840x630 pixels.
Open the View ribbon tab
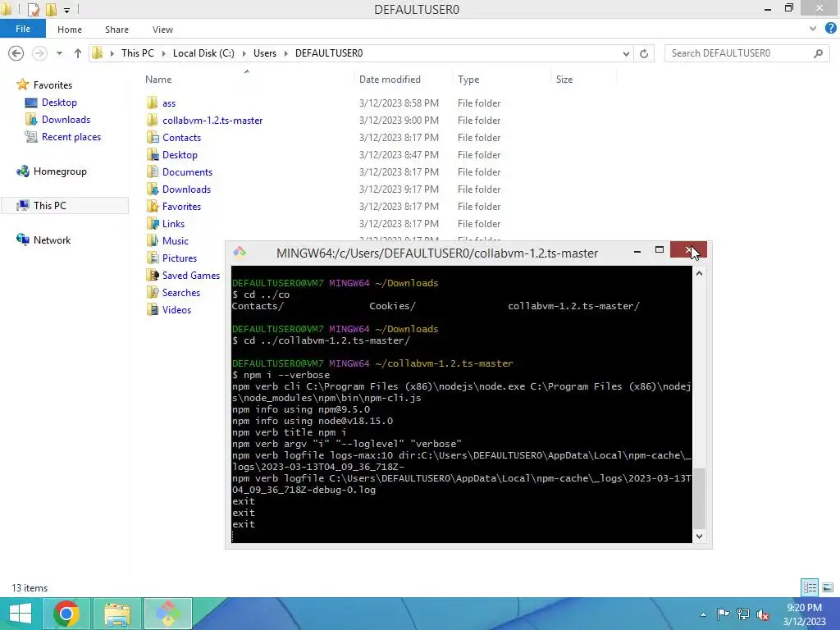(162, 30)
